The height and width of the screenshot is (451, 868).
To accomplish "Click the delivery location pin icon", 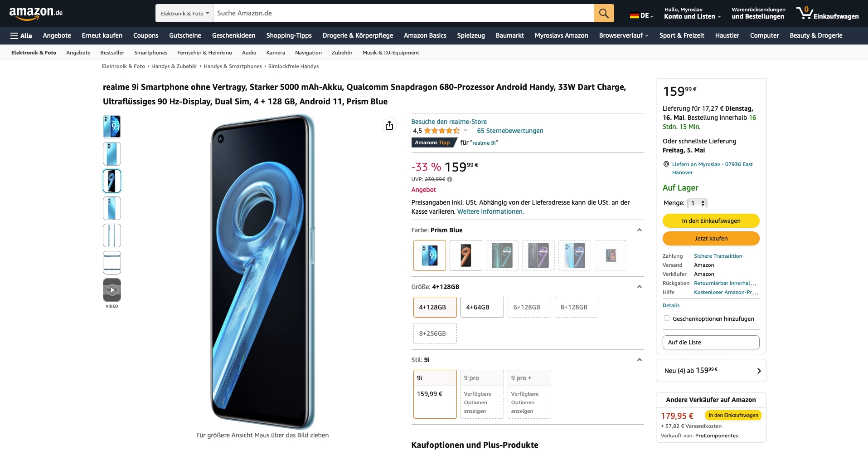I will pyautogui.click(x=666, y=164).
